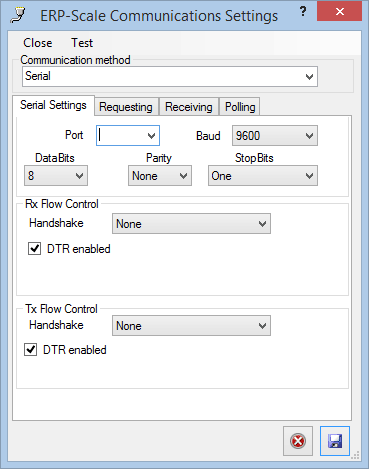
Task: Click the red X cancel icon
Action: [x=298, y=441]
